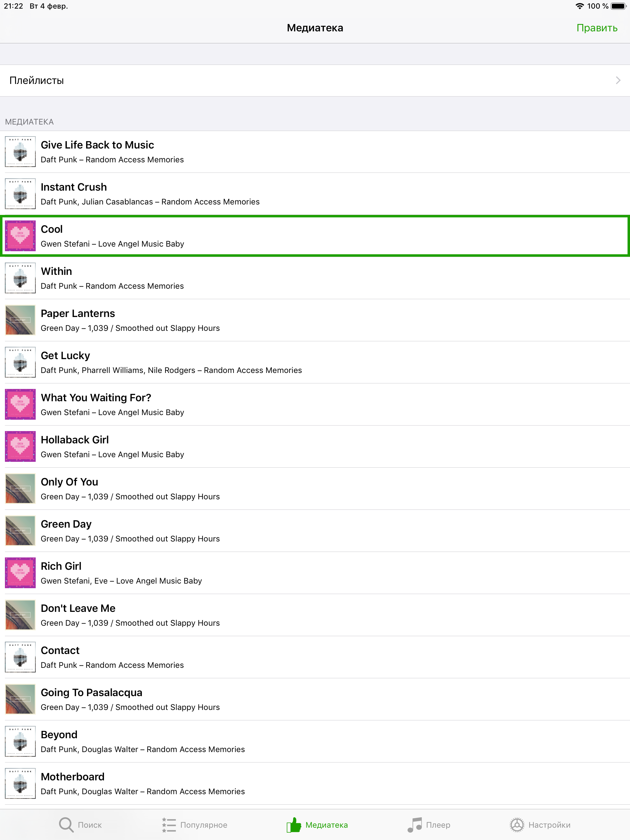Tap album art for Don't Leave Me
The width and height of the screenshot is (630, 840).
tap(20, 615)
